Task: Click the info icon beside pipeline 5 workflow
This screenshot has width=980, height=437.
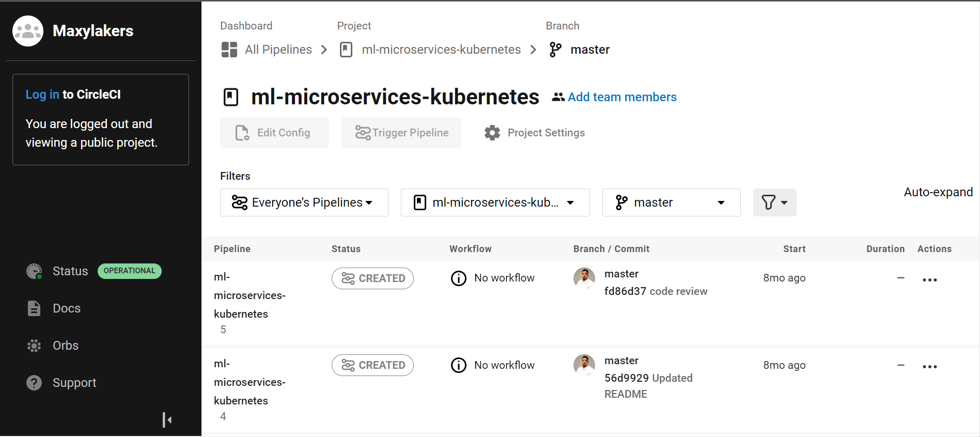Action: coord(458,278)
